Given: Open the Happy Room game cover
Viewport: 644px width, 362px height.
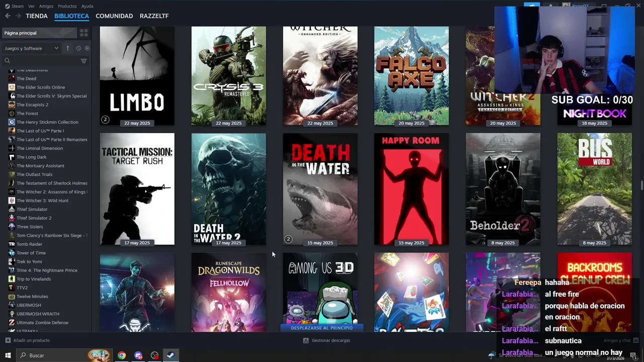Looking at the screenshot, I should coord(412,189).
